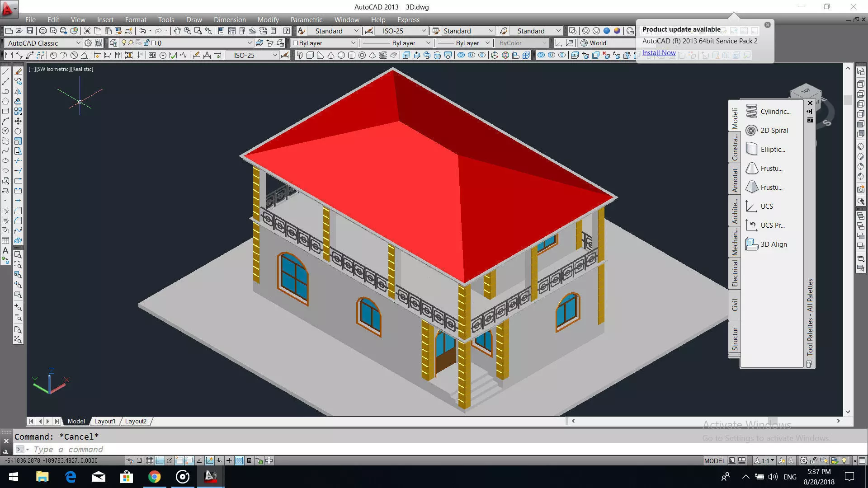Click the Zoom Realtime magnifier icon
868x488 pixels.
pyautogui.click(x=187, y=31)
